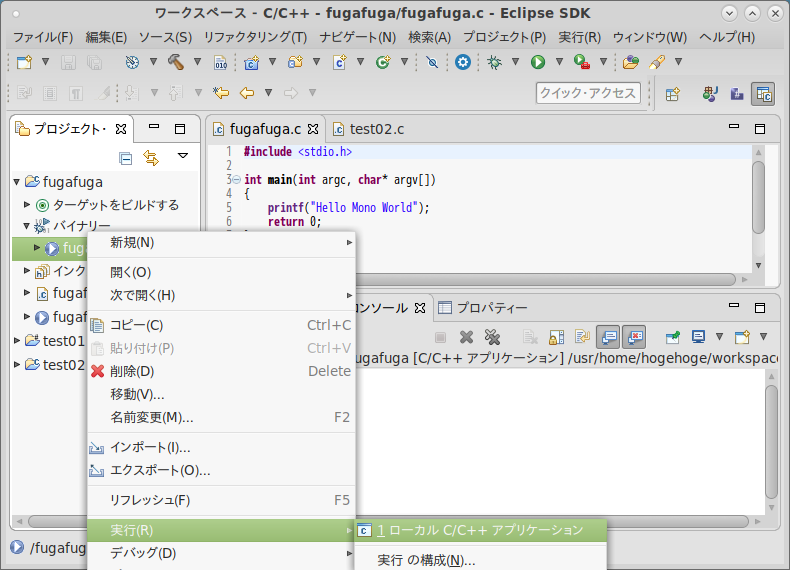Click the Open Console icon
The image size is (790, 570).
[x=742, y=337]
